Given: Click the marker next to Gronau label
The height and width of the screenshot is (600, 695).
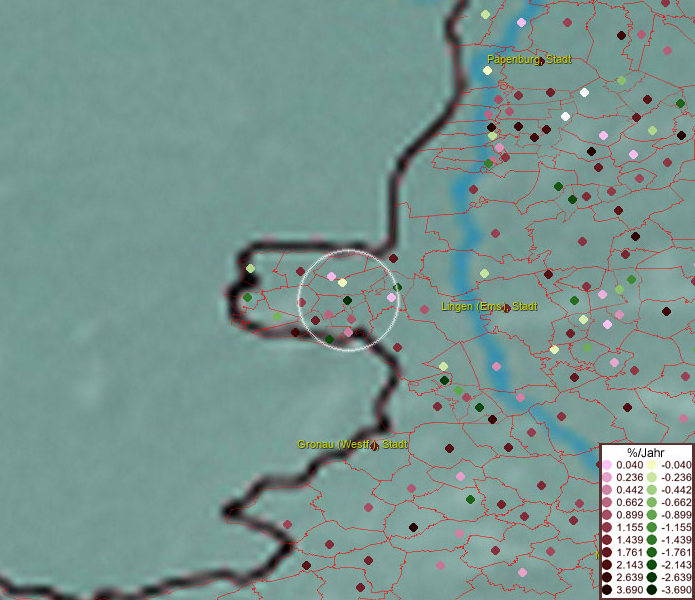Looking at the screenshot, I should click(374, 446).
